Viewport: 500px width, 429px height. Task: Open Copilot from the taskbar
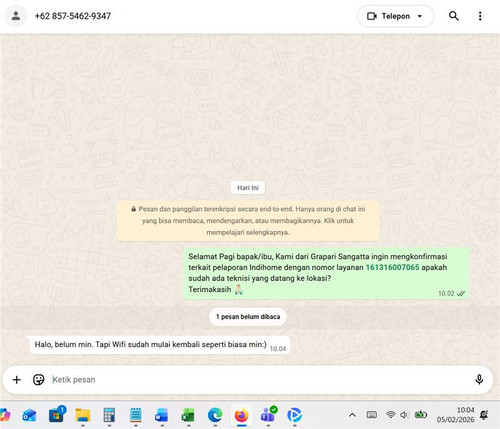pos(5,415)
